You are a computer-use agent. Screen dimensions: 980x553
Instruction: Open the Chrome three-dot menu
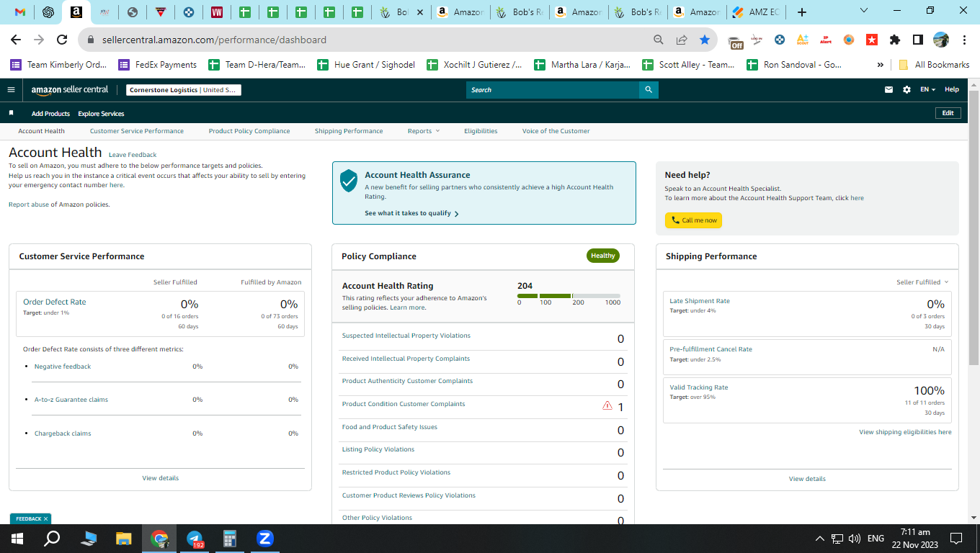click(x=964, y=40)
